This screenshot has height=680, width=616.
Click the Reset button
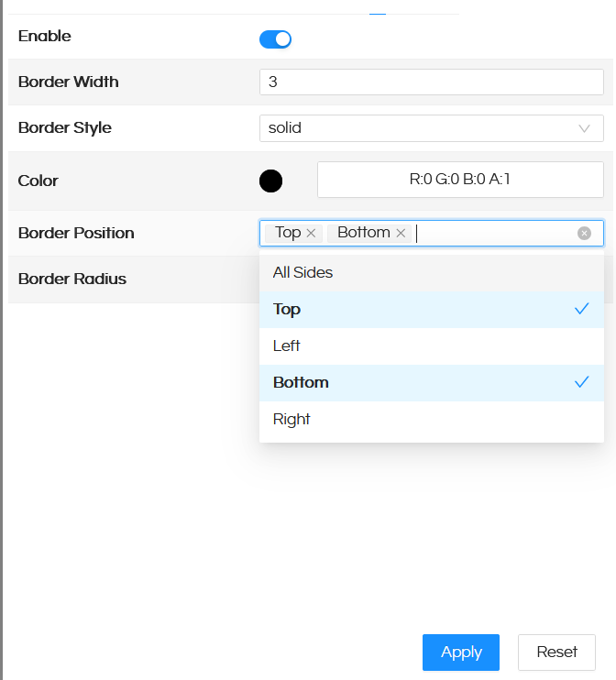pyautogui.click(x=556, y=653)
